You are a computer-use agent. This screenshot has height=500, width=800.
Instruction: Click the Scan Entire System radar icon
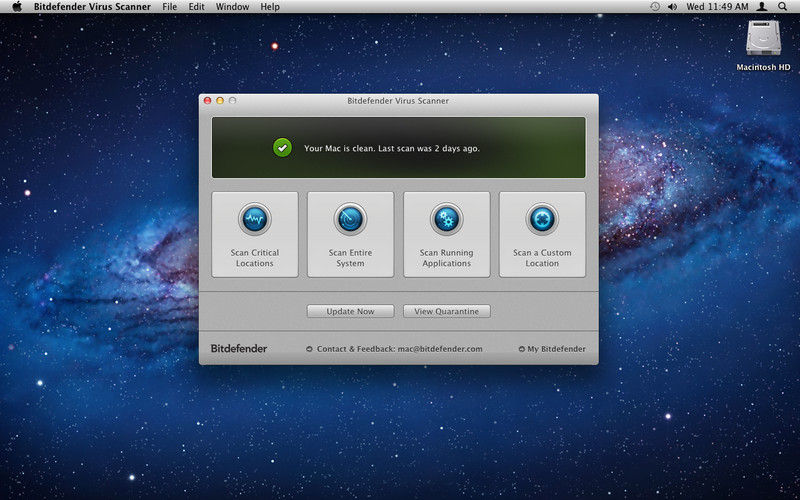[351, 219]
